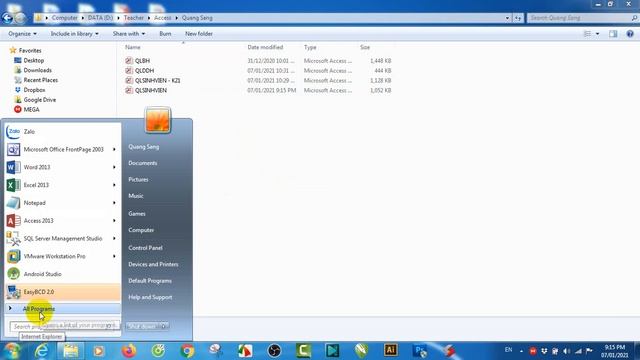Click volume icon in system tray
This screenshot has height=360, width=640.
coord(567,351)
